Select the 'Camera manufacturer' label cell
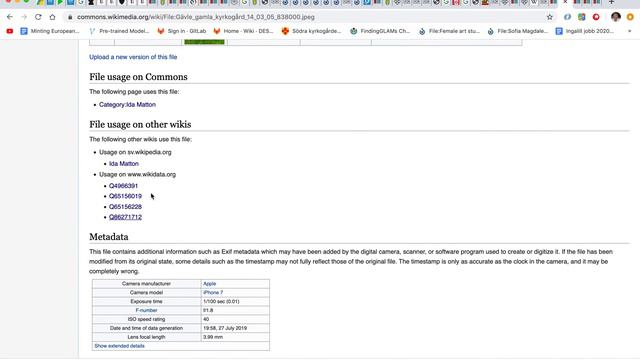Image resolution: width=640 pixels, height=360 pixels. tap(146, 284)
